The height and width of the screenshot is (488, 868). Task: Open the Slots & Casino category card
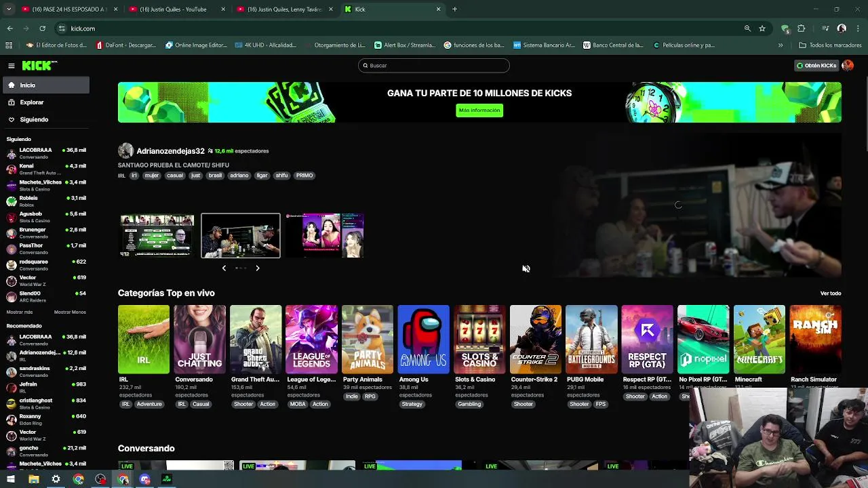479,340
